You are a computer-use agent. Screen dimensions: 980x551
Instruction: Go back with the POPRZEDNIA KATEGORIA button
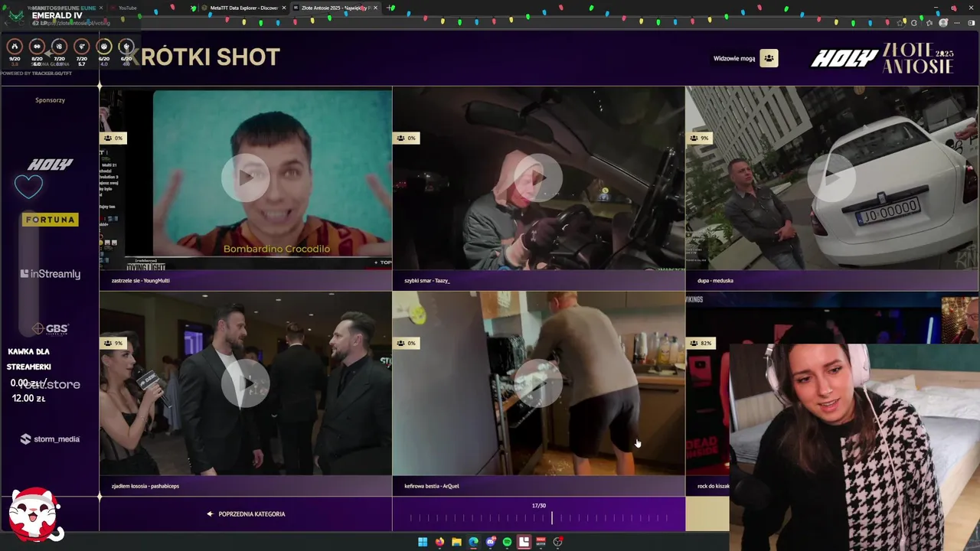tap(246, 514)
